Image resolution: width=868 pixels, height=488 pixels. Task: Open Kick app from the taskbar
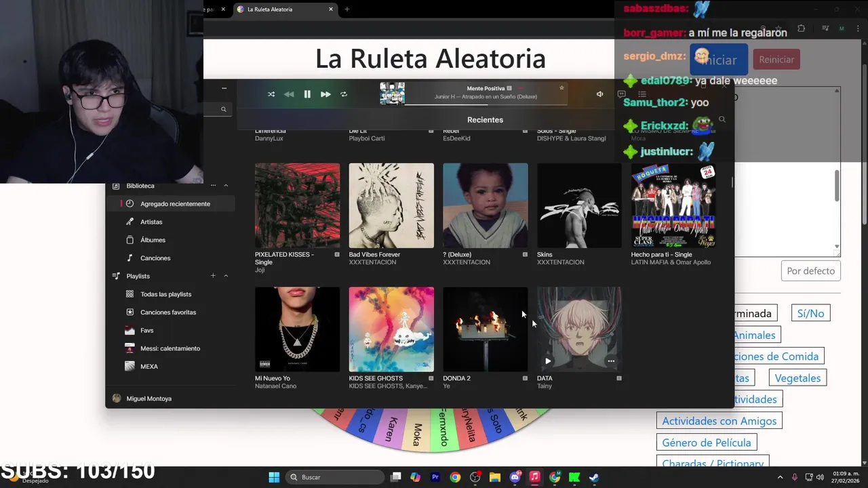click(x=574, y=477)
